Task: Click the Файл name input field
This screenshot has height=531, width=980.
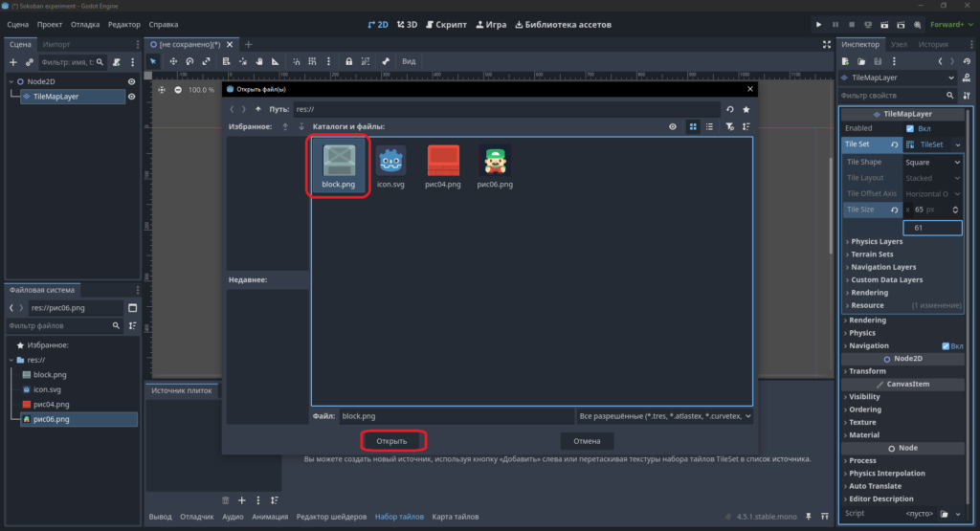Action: (457, 416)
